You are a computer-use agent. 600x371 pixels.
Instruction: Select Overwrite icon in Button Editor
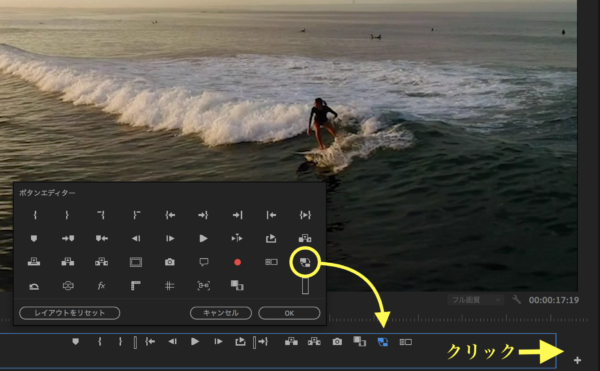[x=34, y=262]
